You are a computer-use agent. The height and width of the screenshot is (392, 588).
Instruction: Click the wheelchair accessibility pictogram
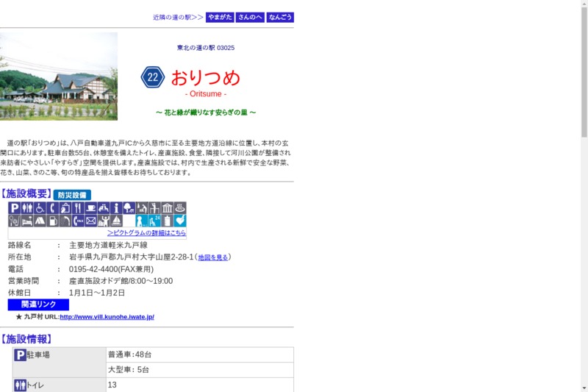[x=40, y=208]
